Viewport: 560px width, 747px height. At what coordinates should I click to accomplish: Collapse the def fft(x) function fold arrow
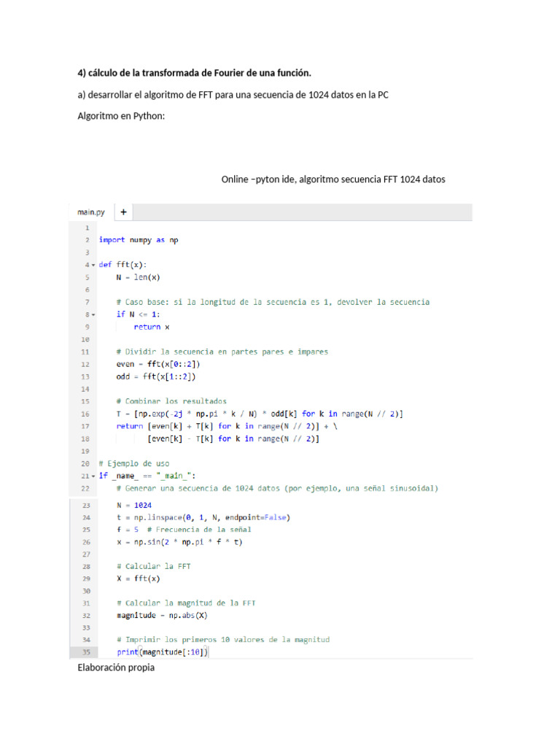pos(93,265)
